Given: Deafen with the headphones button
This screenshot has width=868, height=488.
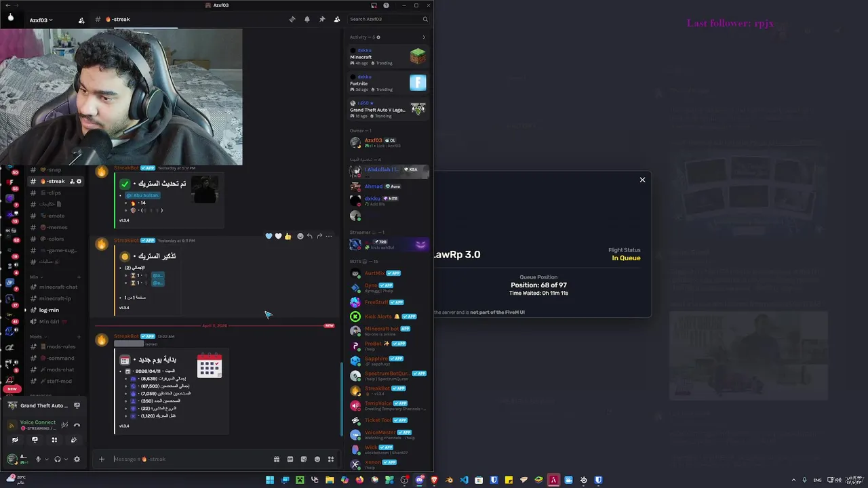Looking at the screenshot, I should (x=57, y=459).
